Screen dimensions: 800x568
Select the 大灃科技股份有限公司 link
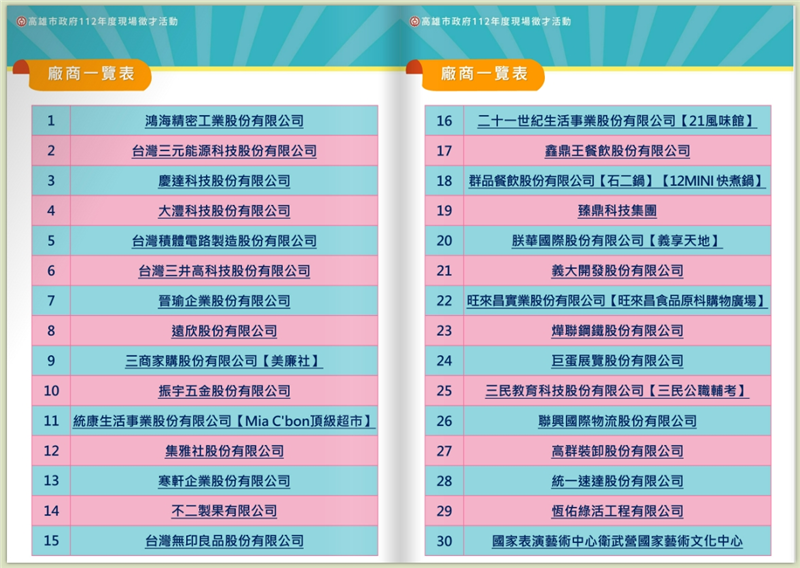(224, 211)
